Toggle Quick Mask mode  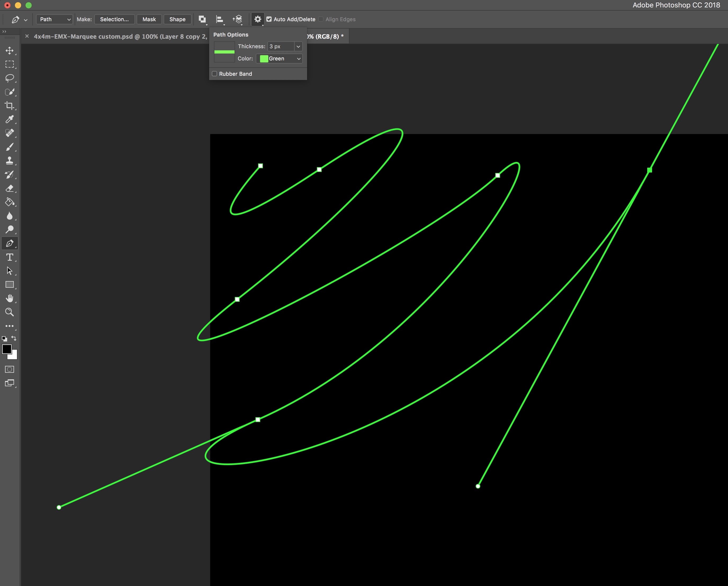10,369
